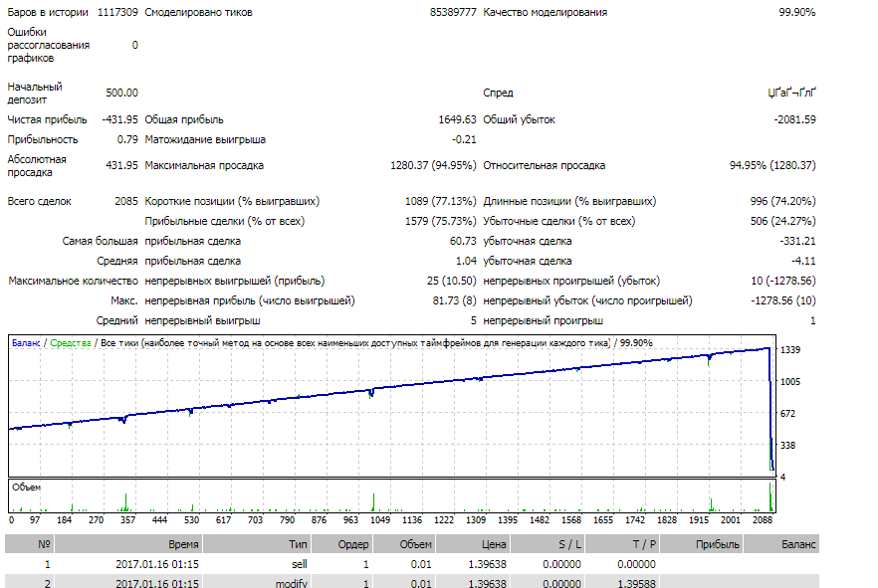Image resolution: width=878 pixels, height=588 pixels.
Task: Click the 'Баланс' legend label in the chart
Action: coord(26,343)
